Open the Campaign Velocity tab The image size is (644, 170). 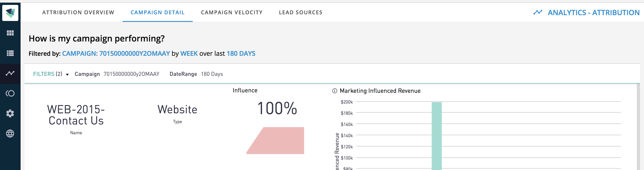[232, 12]
